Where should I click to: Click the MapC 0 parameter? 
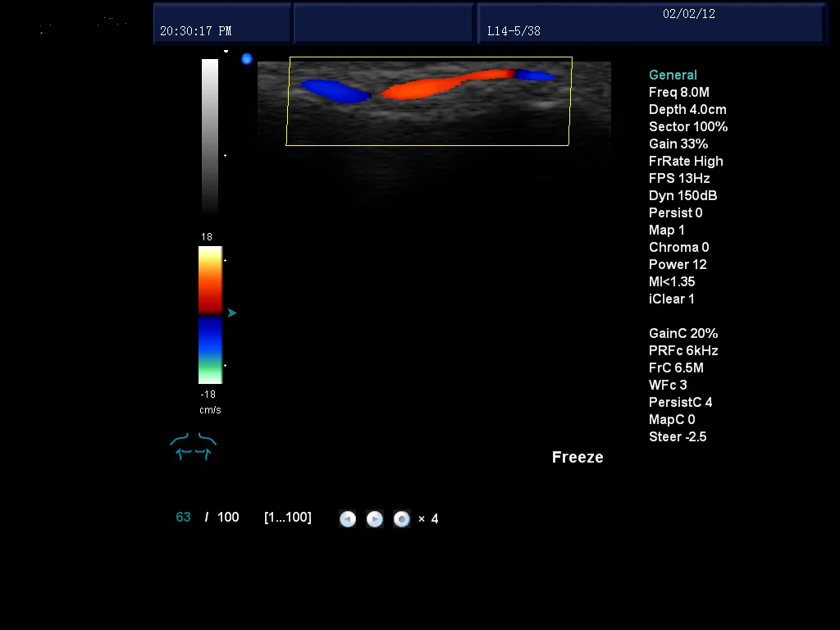point(673,419)
